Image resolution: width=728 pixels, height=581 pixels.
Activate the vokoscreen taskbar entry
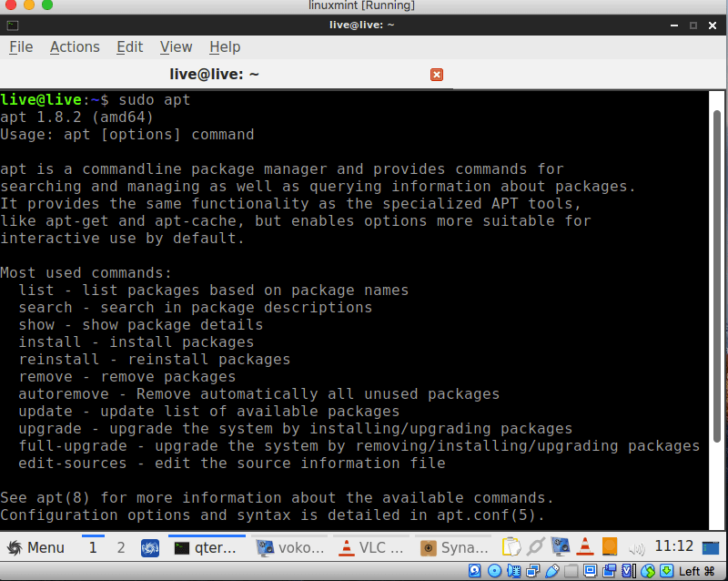click(x=290, y=547)
